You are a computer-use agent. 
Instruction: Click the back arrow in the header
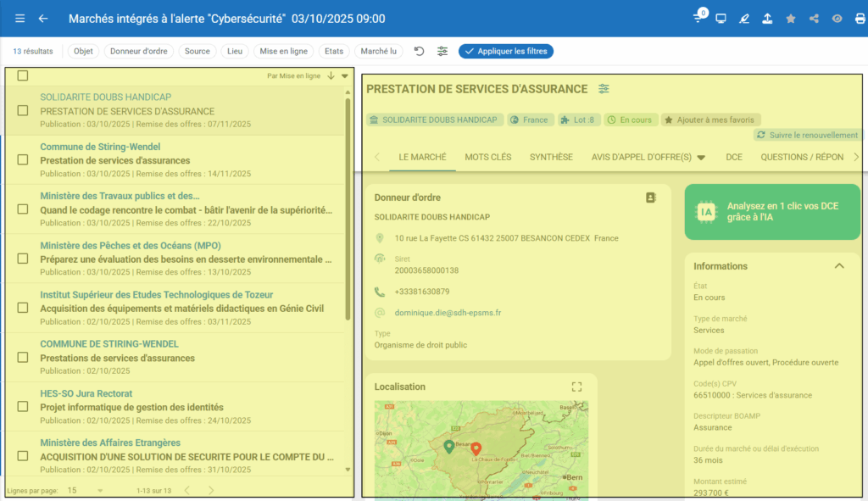43,19
